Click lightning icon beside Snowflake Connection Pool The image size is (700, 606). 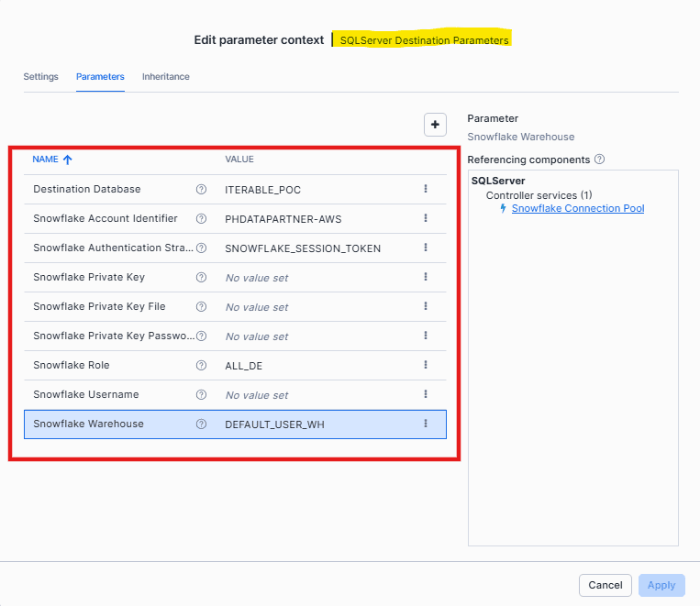pos(503,208)
